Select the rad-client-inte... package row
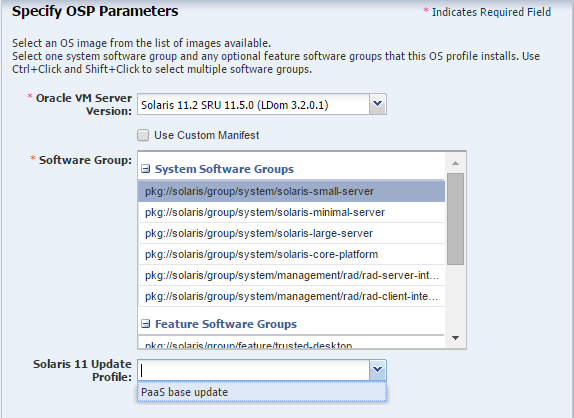Image resolution: width=574 pixels, height=418 pixels. point(291,296)
